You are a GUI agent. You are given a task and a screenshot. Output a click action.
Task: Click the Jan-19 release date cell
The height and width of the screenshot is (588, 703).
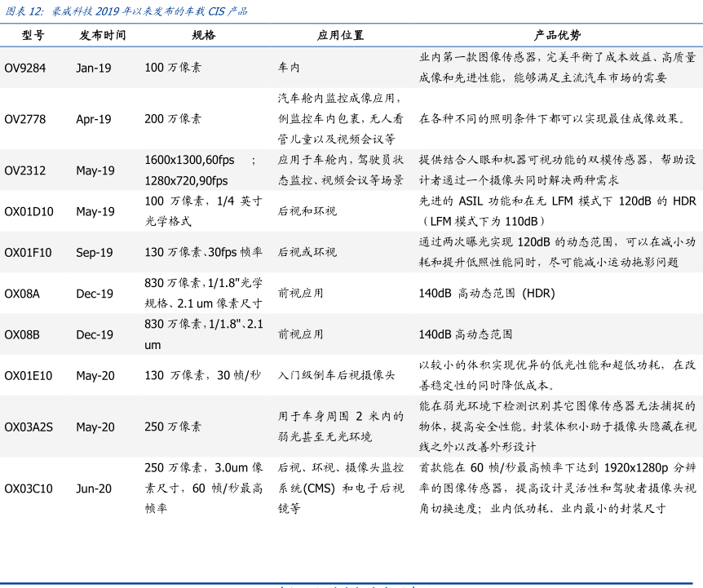point(94,69)
